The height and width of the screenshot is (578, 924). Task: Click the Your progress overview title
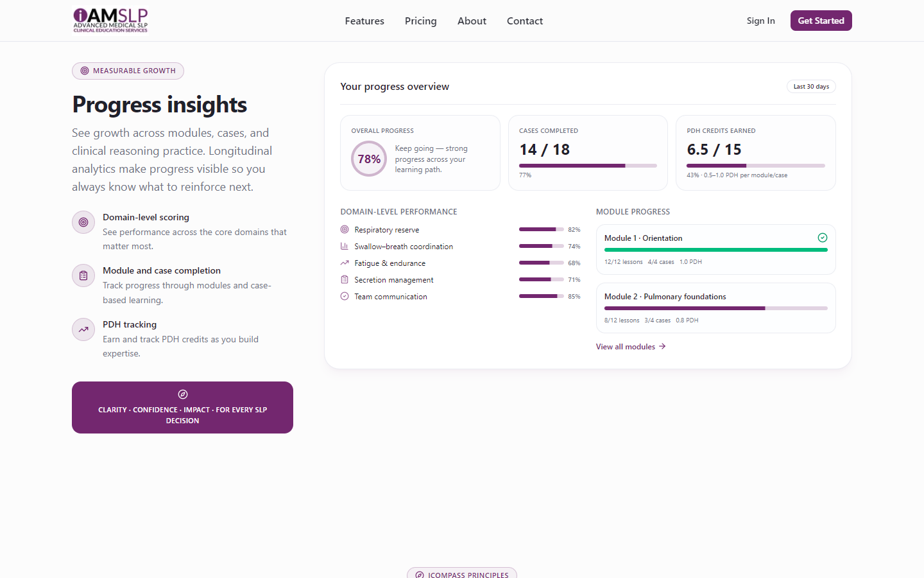[395, 87]
